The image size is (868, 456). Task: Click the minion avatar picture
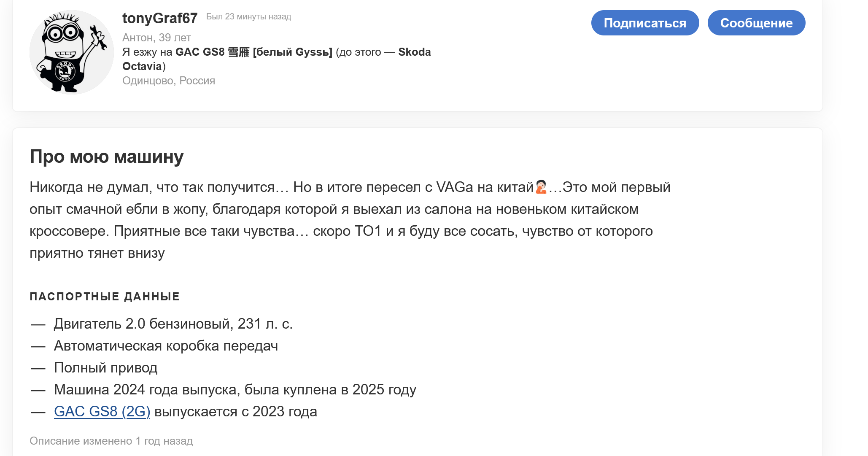point(72,52)
